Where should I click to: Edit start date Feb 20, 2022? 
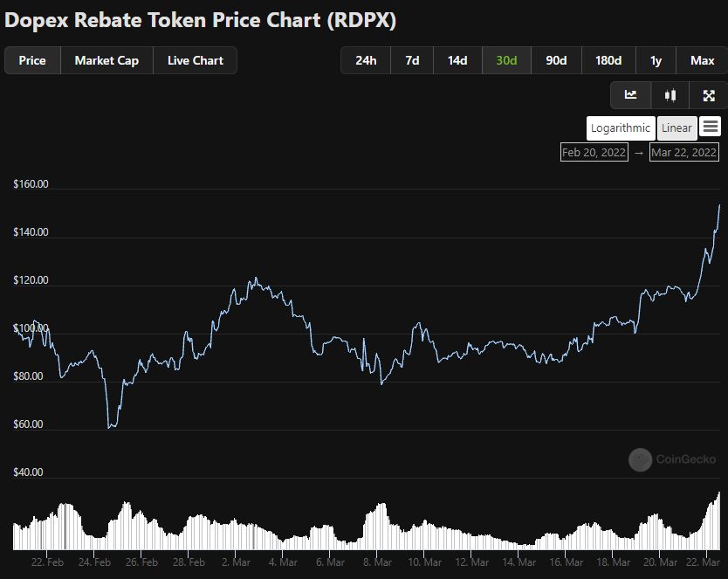(x=594, y=152)
